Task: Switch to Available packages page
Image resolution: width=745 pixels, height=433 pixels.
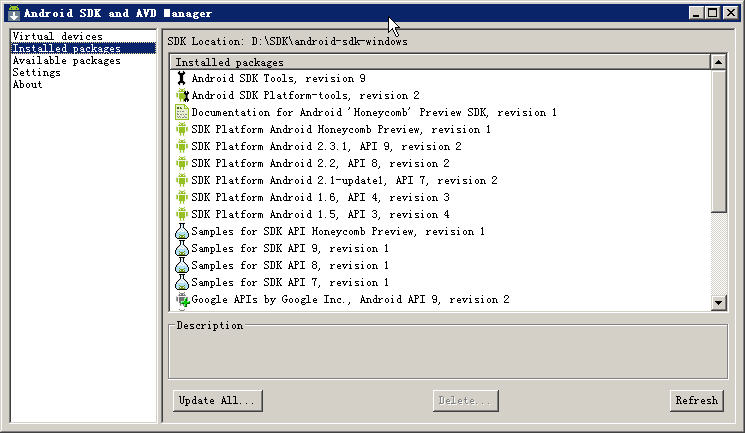Action: click(66, 61)
